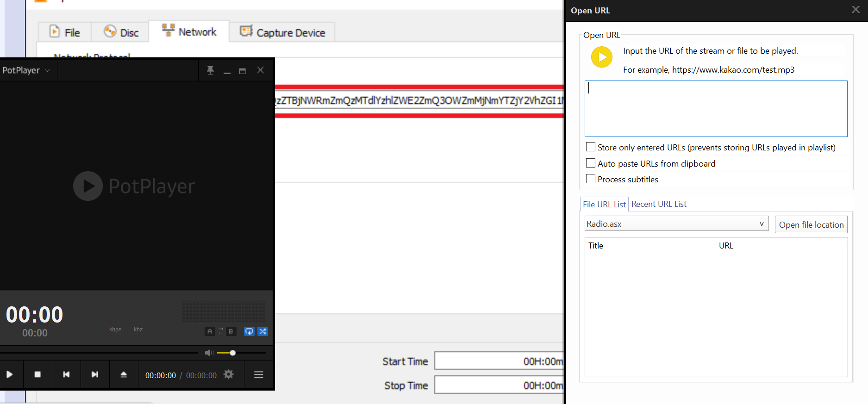
Task: Click the PotPlayer seek bar
Action: [x=99, y=353]
